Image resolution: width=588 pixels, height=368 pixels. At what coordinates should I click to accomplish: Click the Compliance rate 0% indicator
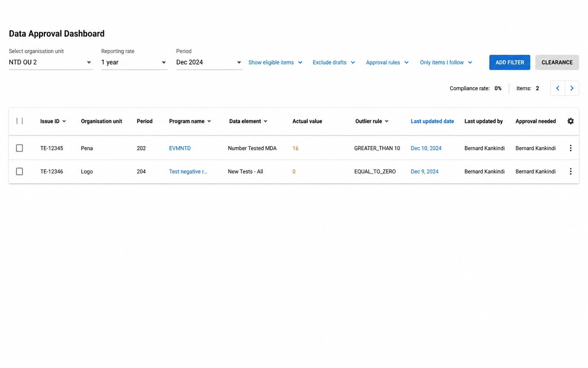point(475,88)
